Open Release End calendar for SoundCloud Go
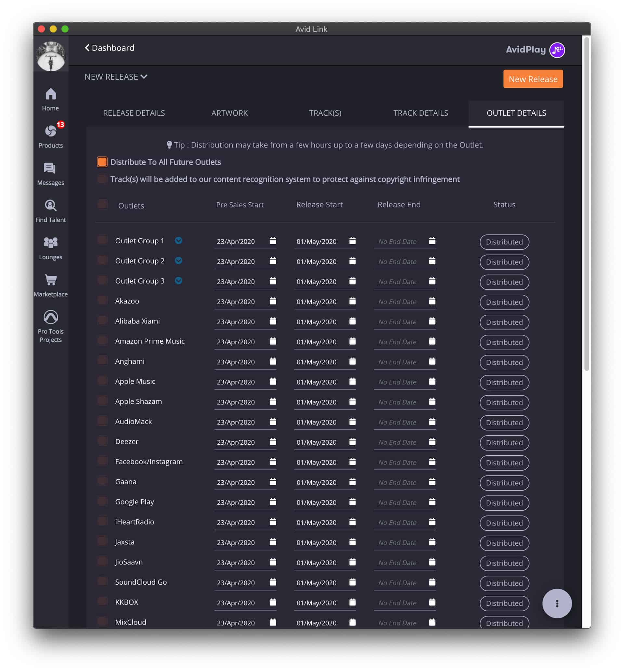 click(432, 582)
